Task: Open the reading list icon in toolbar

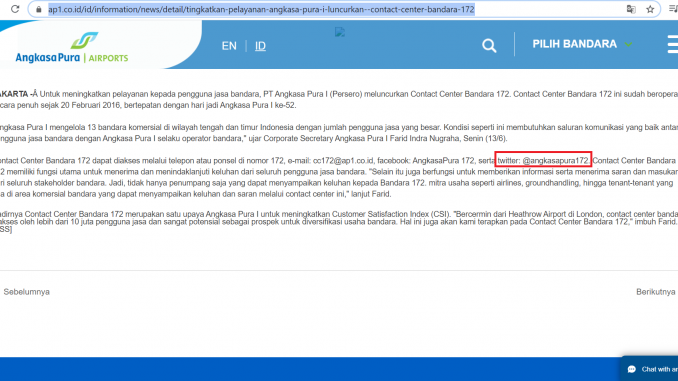Action: [x=673, y=9]
